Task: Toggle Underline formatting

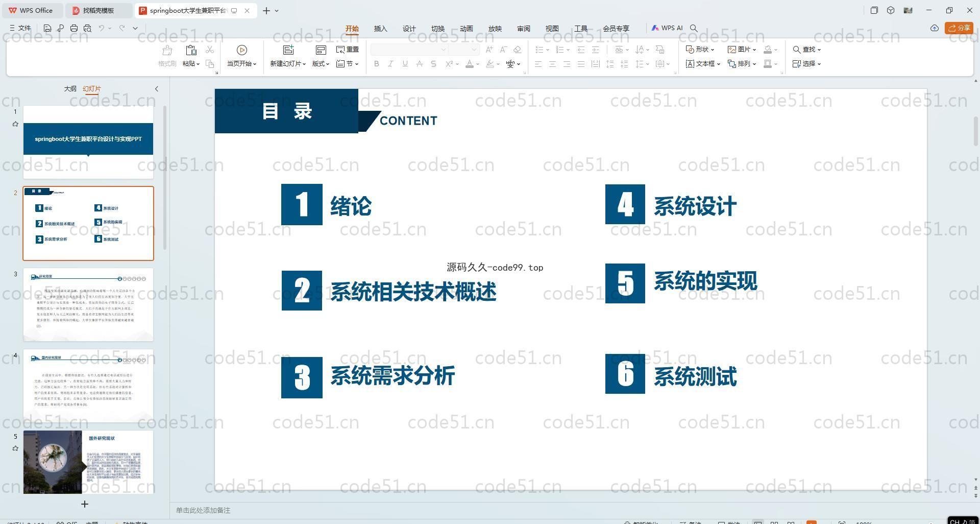Action: (405, 64)
